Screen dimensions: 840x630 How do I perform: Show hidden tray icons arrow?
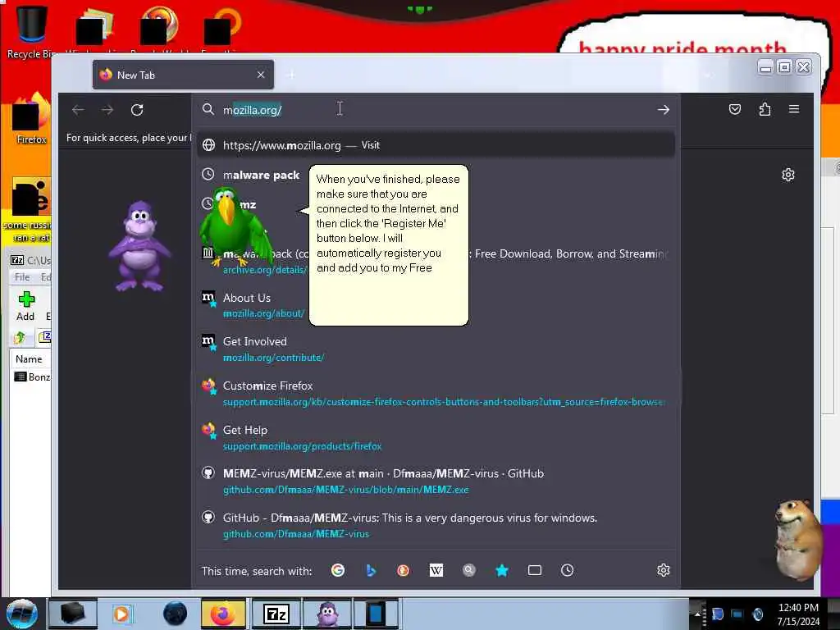pyautogui.click(x=697, y=614)
